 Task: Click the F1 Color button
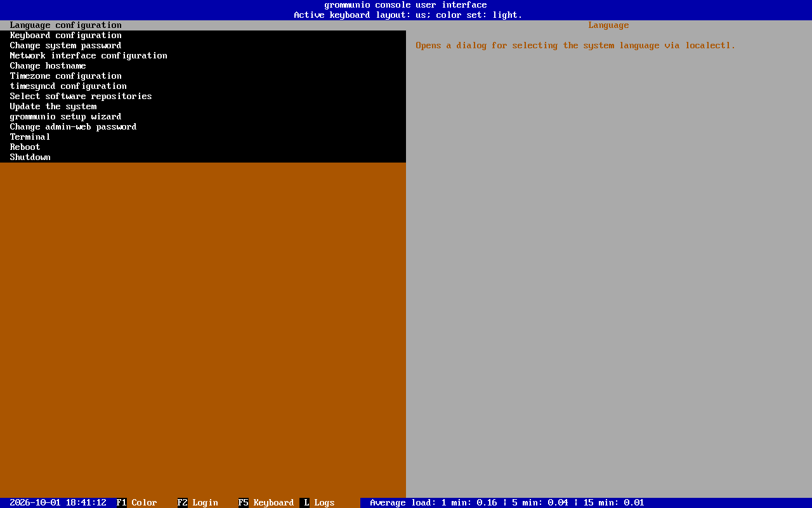pos(137,503)
